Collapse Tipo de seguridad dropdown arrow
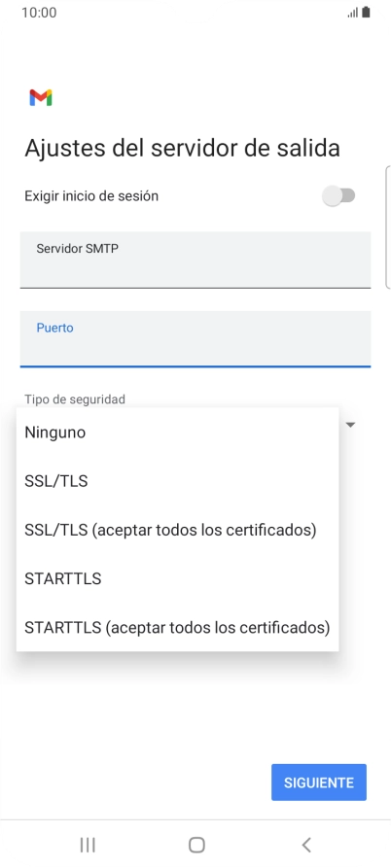 tap(350, 425)
